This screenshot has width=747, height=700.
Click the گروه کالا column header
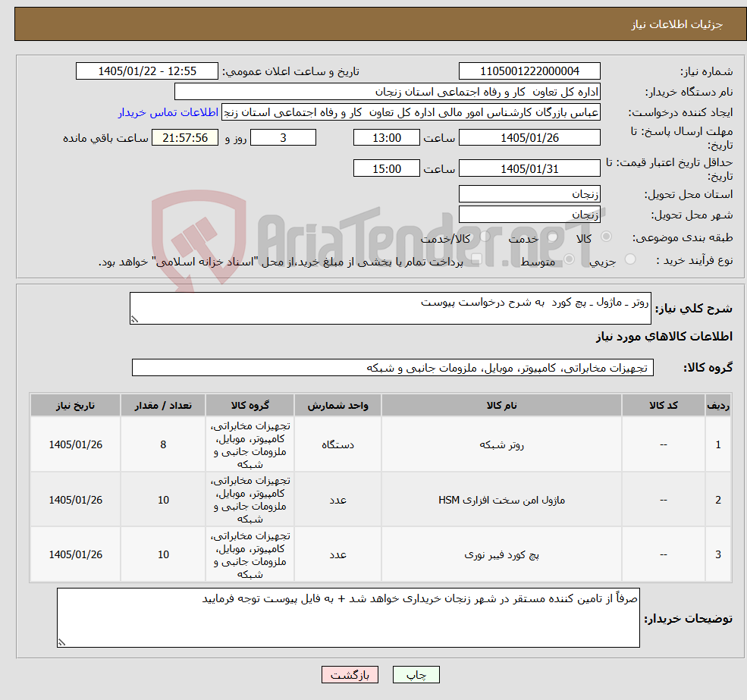250,405
